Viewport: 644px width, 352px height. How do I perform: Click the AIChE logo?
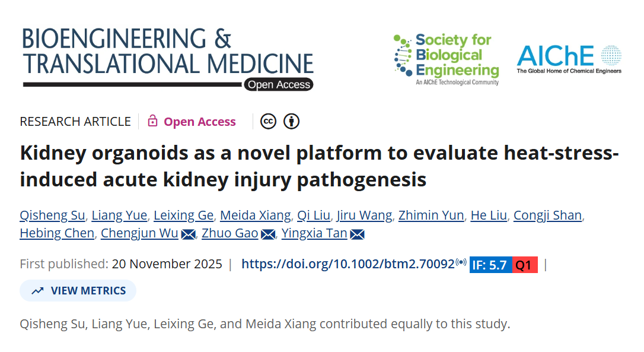569,59
